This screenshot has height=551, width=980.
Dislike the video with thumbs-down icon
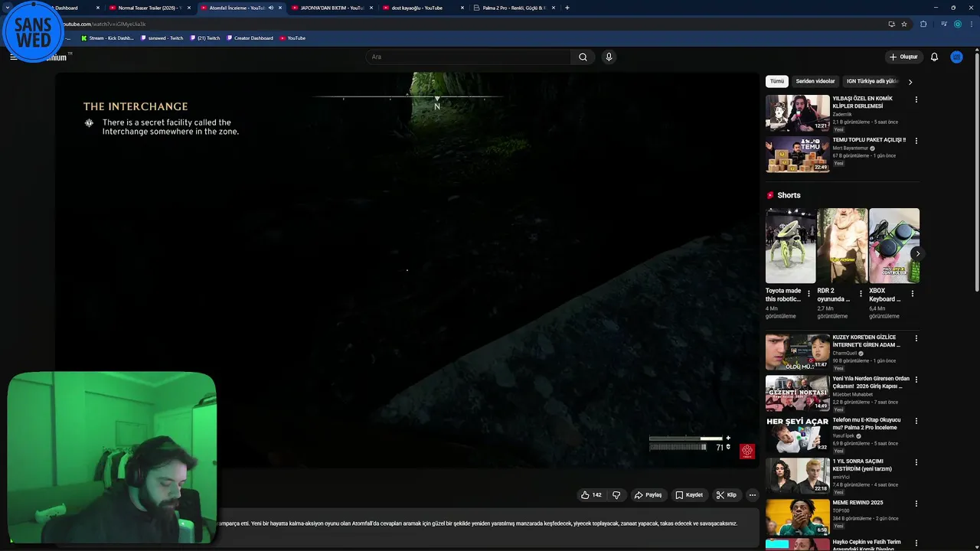(x=616, y=495)
